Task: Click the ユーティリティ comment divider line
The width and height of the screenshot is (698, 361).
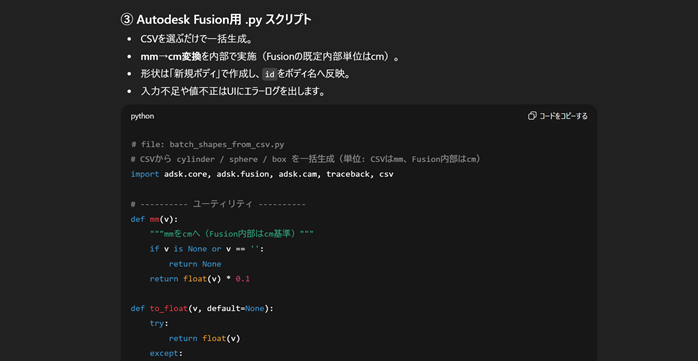Action: pos(218,204)
